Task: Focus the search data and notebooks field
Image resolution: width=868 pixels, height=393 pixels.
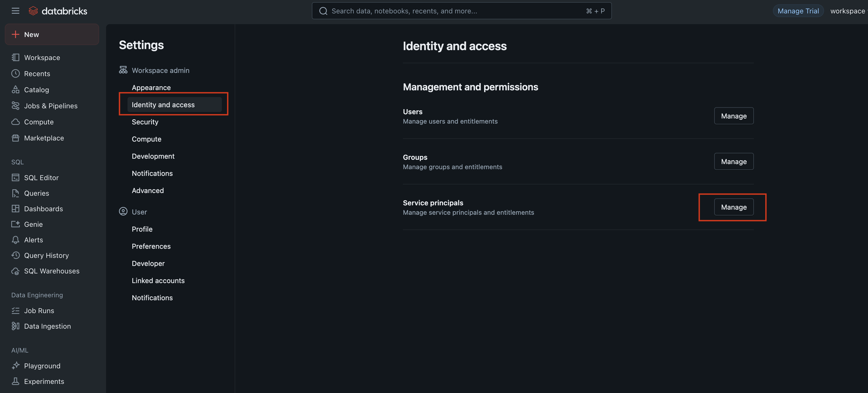Action: 461,11
